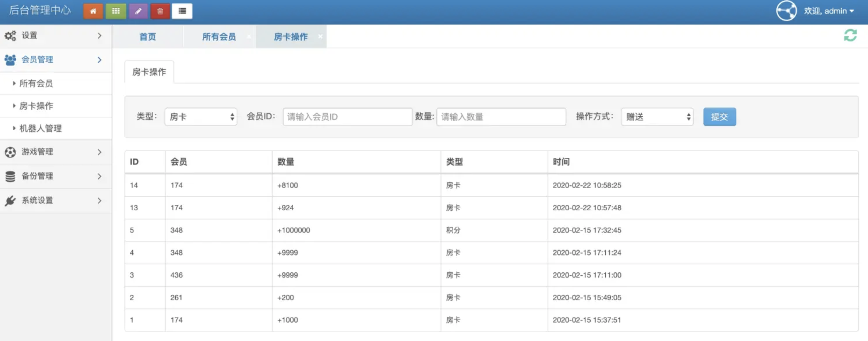Image resolution: width=868 pixels, height=341 pixels.
Task: Click the gears icon beside 设置
Action: [x=10, y=36]
